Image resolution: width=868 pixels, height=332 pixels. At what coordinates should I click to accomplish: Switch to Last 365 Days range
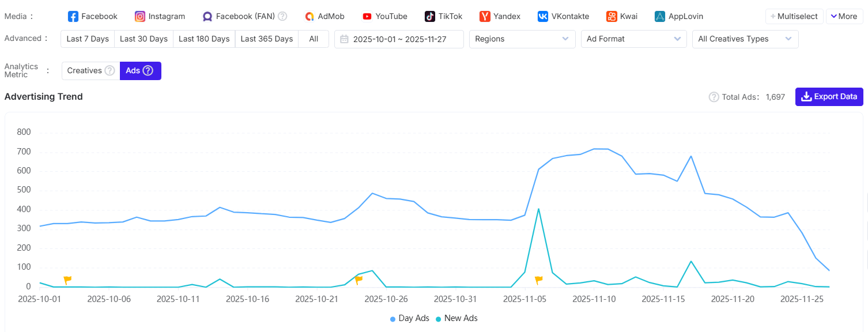(x=266, y=39)
